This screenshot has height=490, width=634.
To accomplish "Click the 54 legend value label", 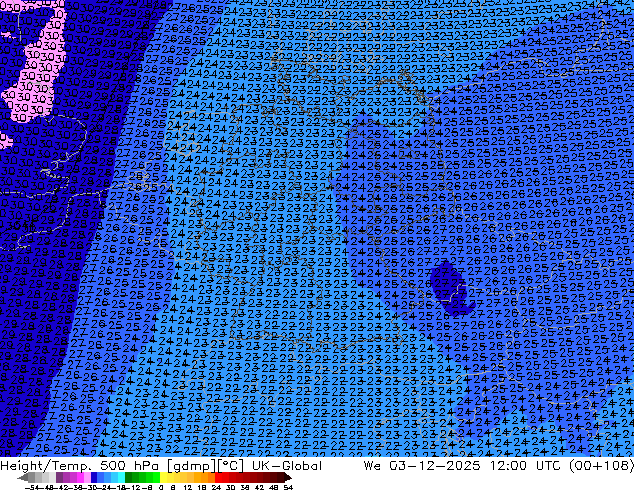I will tap(288, 488).
